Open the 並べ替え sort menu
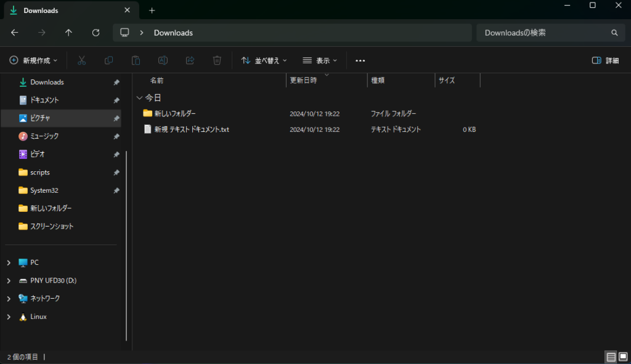This screenshot has height=364, width=631. click(x=264, y=60)
